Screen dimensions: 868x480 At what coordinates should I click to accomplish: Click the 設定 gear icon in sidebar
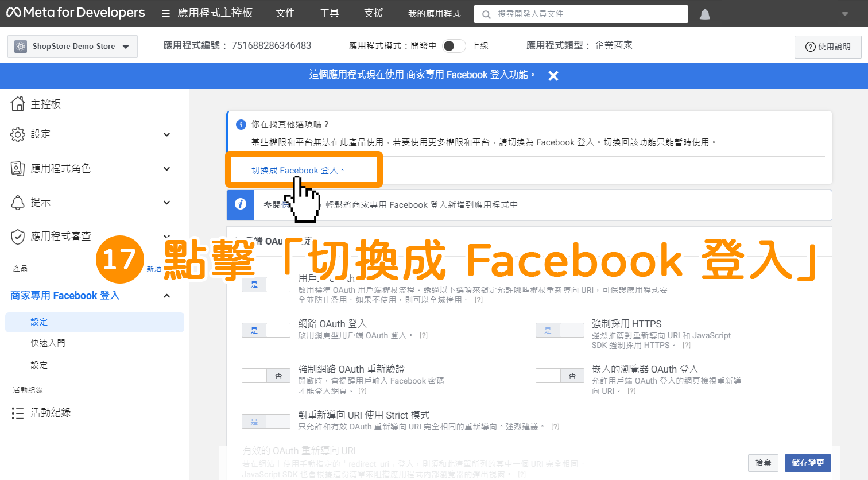[18, 134]
